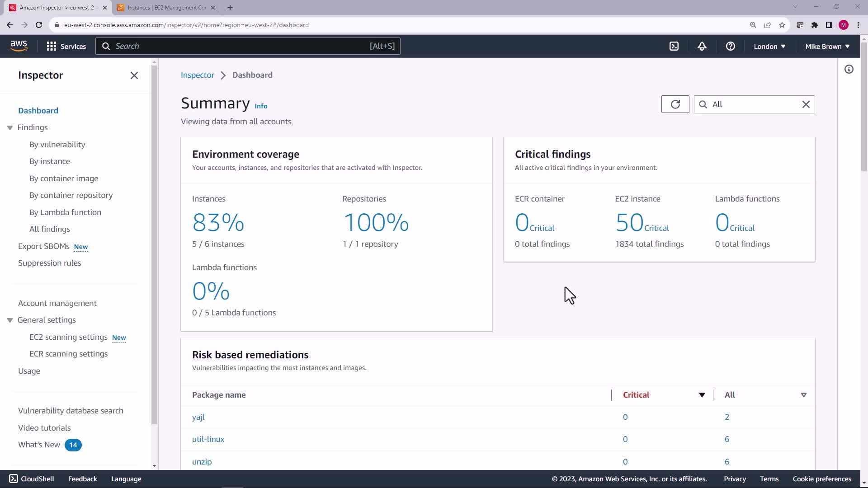Screen dimensions: 868x488
Task: Open the notifications bell icon
Action: point(702,46)
